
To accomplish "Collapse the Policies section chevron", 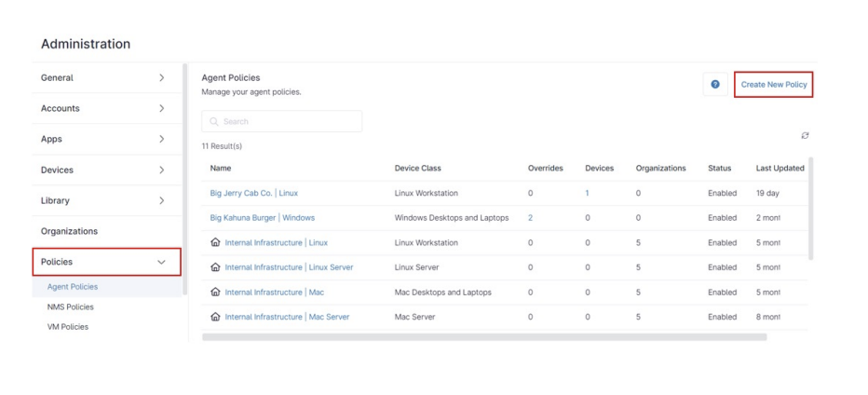I will tap(161, 263).
